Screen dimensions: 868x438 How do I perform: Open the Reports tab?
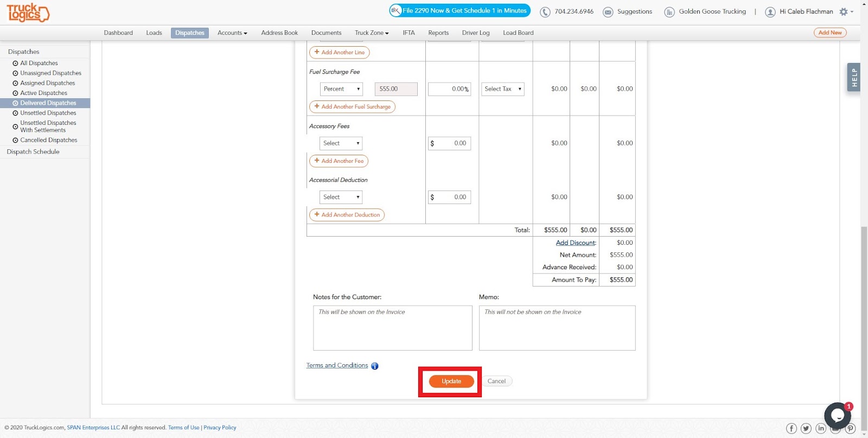pos(438,33)
